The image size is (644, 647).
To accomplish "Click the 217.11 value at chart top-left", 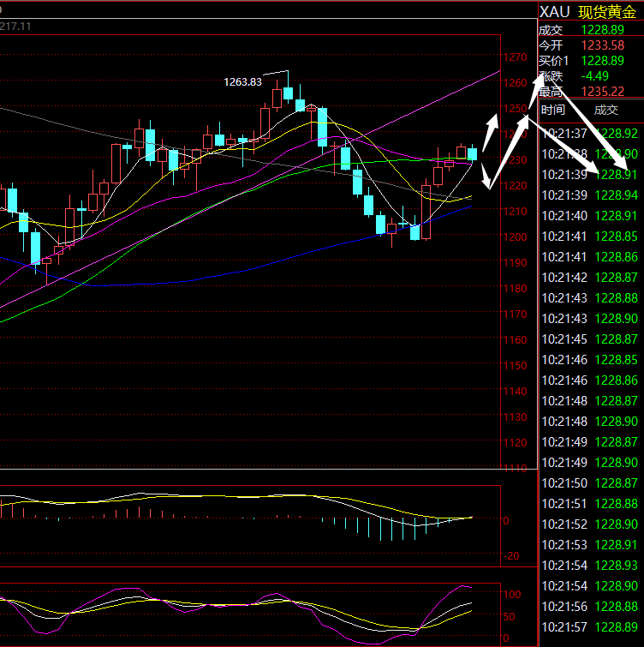I will point(15,27).
